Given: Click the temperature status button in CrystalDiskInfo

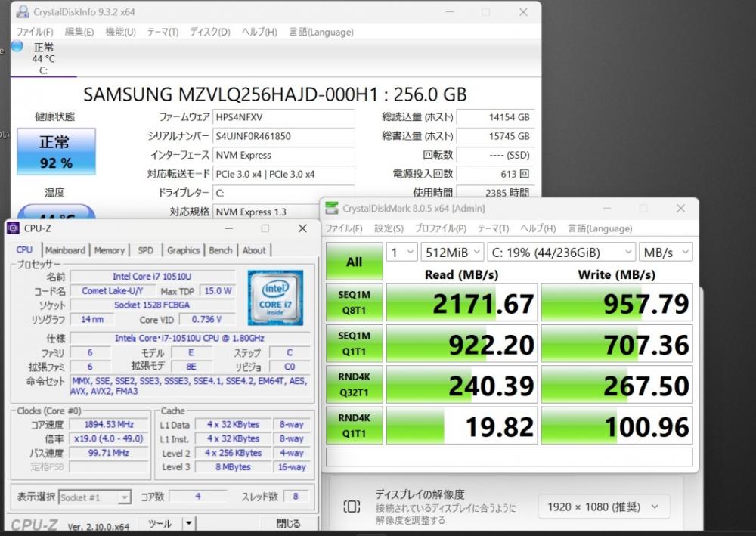Looking at the screenshot, I should point(57,212).
